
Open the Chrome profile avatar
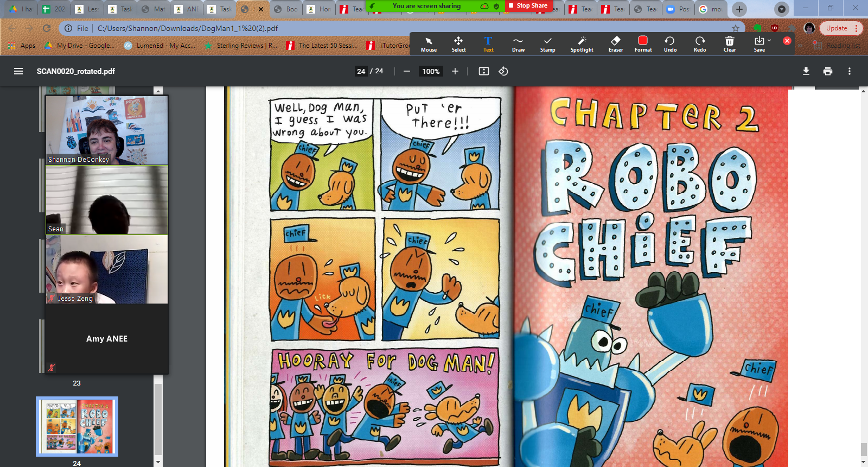(809, 28)
